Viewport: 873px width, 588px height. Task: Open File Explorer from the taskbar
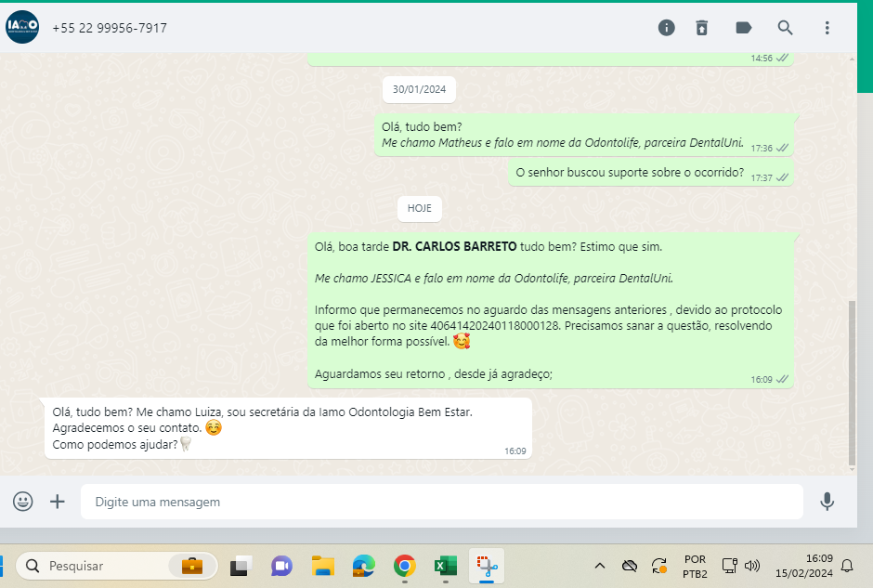[x=323, y=567]
